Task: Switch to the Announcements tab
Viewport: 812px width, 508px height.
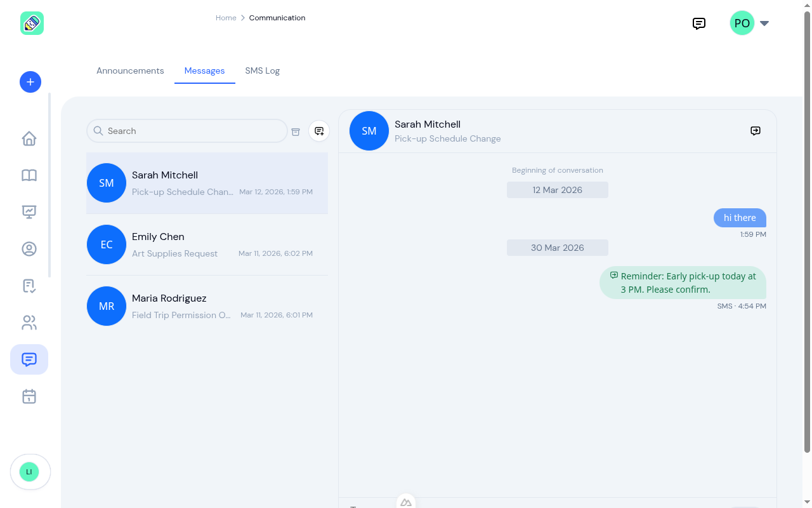Action: 130,70
